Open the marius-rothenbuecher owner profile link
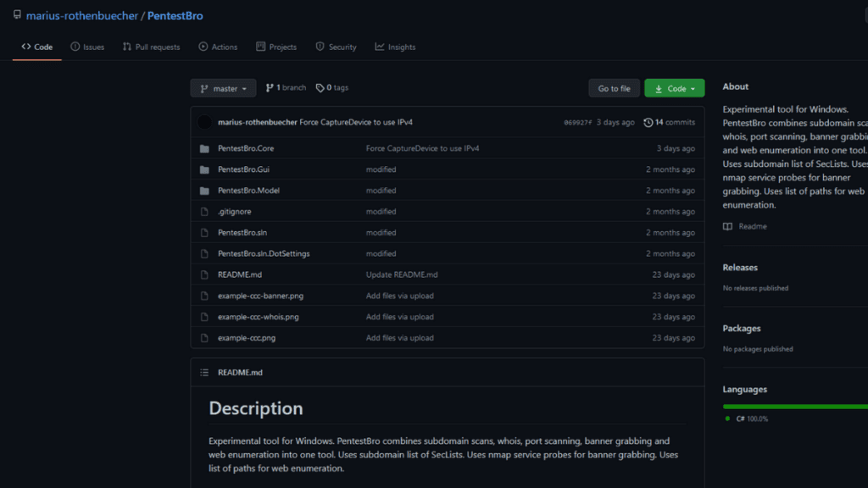Image resolution: width=868 pixels, height=488 pixels. click(82, 15)
